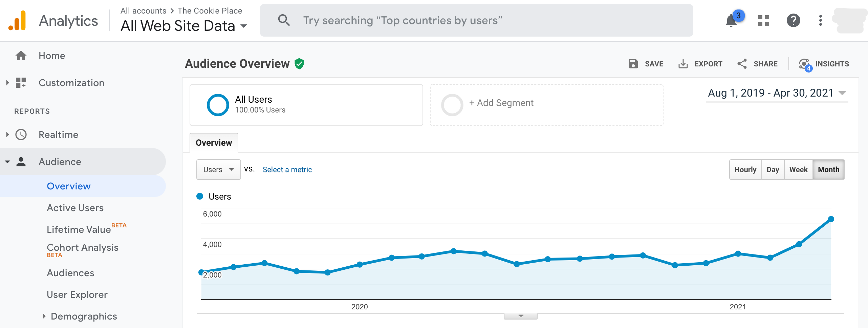Open the Users metric dropdown
Image resolution: width=868 pixels, height=328 pixels.
pyautogui.click(x=218, y=169)
